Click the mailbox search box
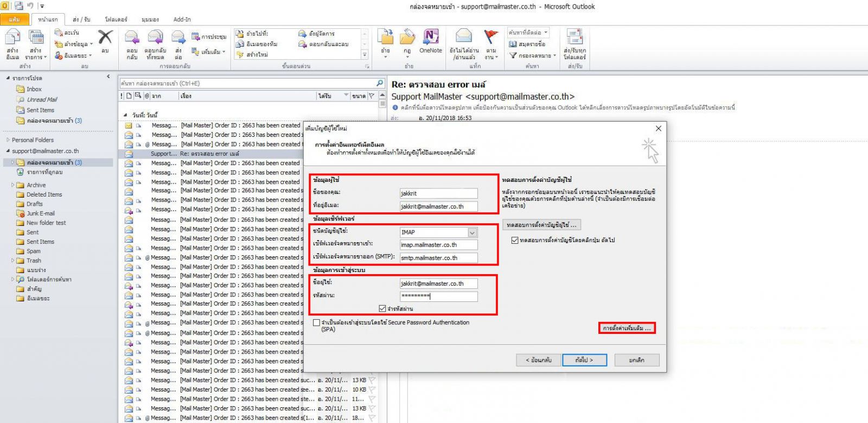Viewport: 868px width, 423px height. pyautogui.click(x=247, y=83)
